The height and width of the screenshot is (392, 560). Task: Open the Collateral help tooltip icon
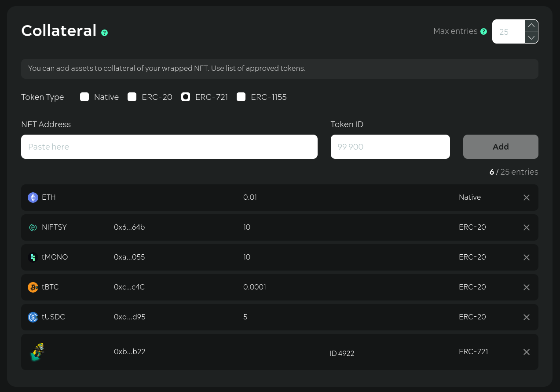pos(104,33)
